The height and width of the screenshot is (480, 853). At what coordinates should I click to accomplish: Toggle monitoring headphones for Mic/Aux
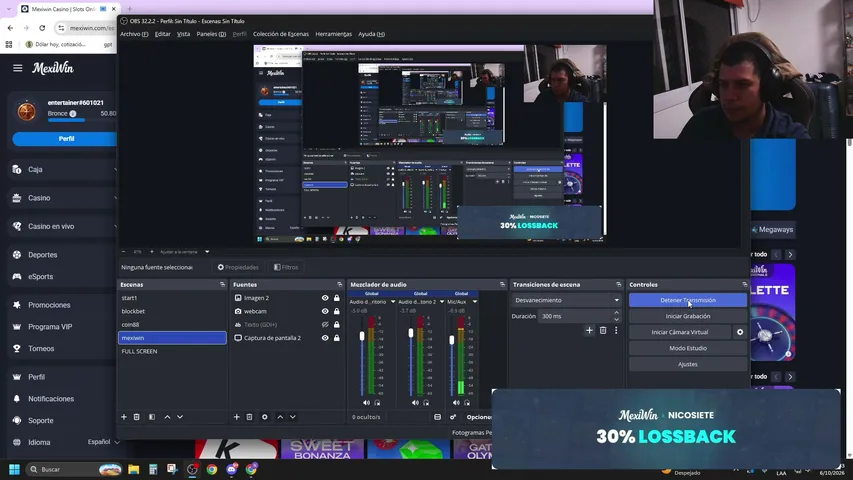[467, 403]
